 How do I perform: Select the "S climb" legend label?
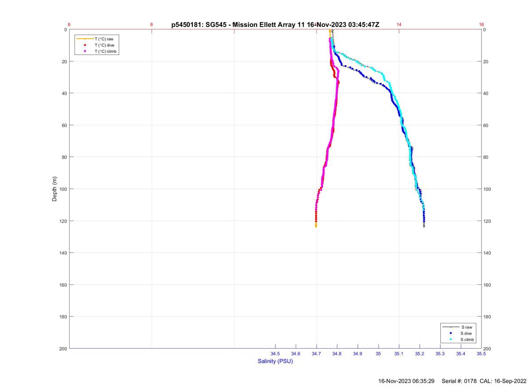pyautogui.click(x=468, y=339)
